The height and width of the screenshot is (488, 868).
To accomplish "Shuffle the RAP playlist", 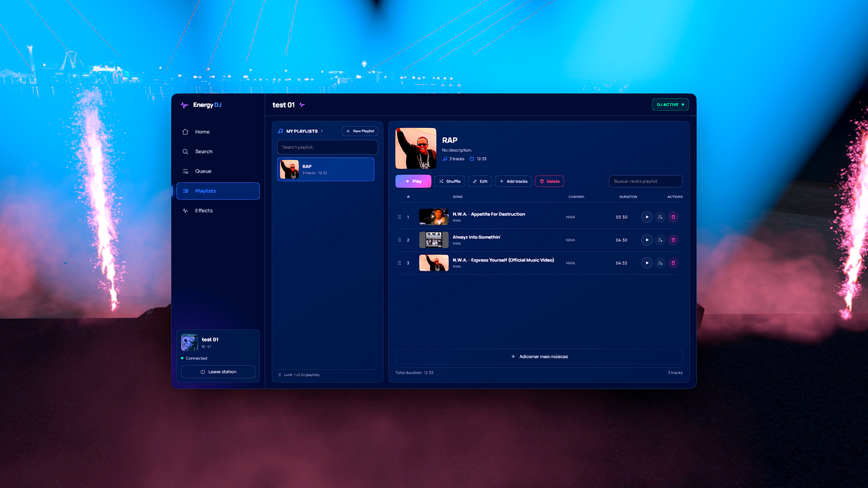I will [449, 181].
